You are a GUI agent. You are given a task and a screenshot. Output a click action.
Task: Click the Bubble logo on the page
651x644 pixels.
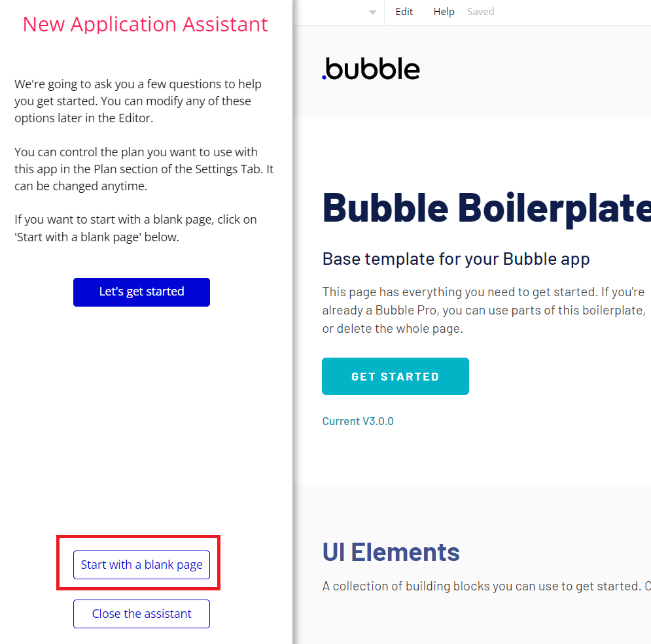click(x=371, y=69)
